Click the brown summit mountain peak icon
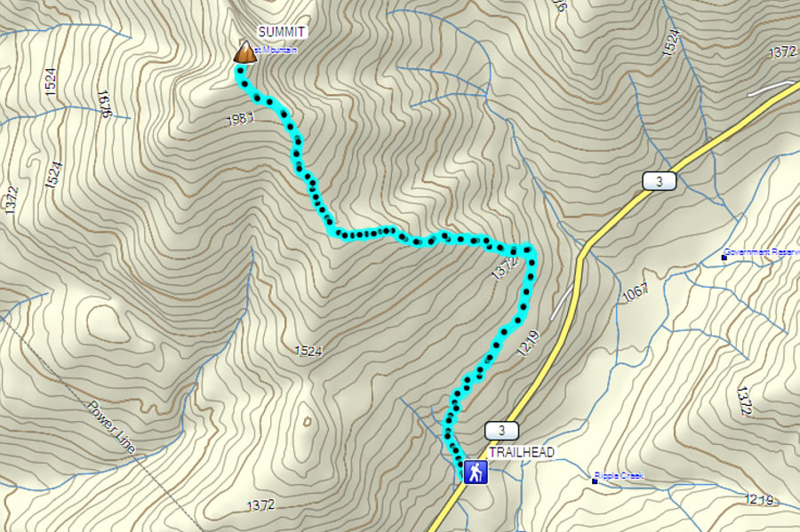This screenshot has width=800, height=532. click(x=245, y=52)
